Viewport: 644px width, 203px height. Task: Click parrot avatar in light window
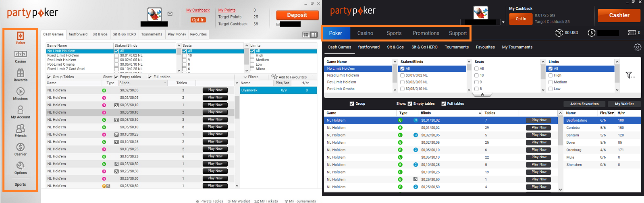[155, 14]
